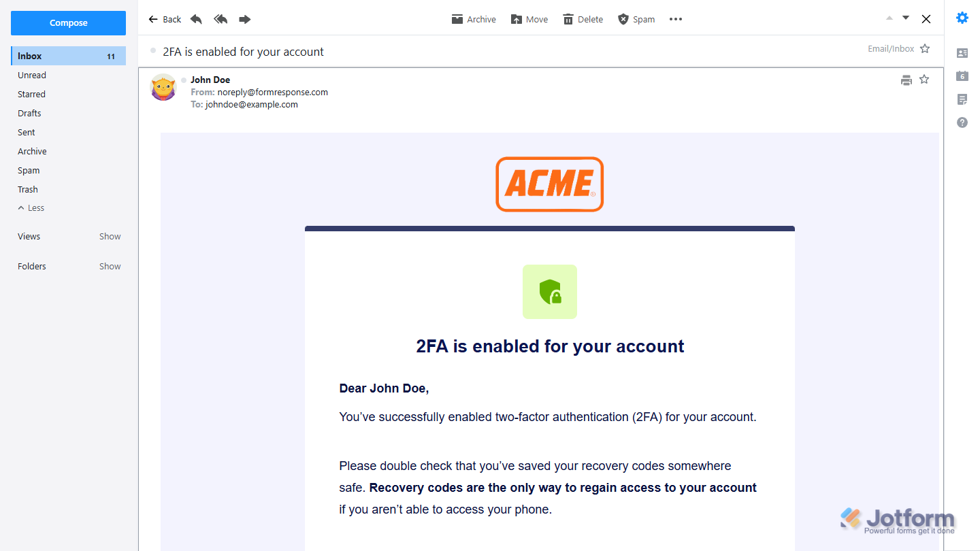Click the Compose button
980x551 pixels.
pos(68,22)
